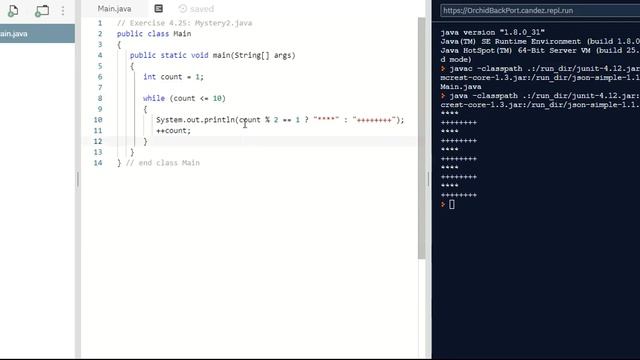Click the while condition on line 8
This screenshot has width=640, height=360.
184,98
